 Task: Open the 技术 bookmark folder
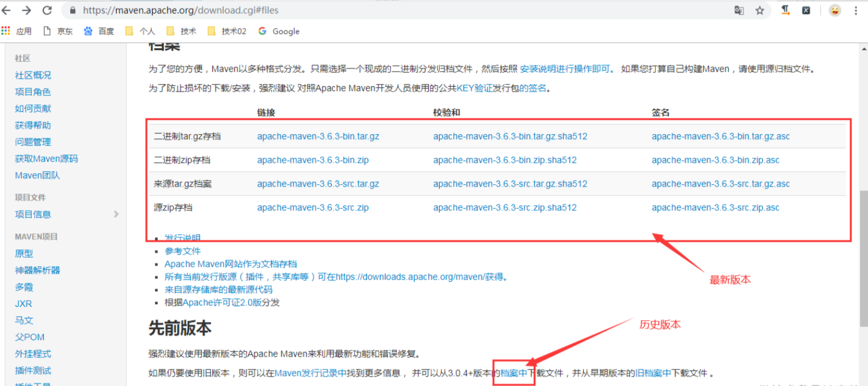pos(181,31)
